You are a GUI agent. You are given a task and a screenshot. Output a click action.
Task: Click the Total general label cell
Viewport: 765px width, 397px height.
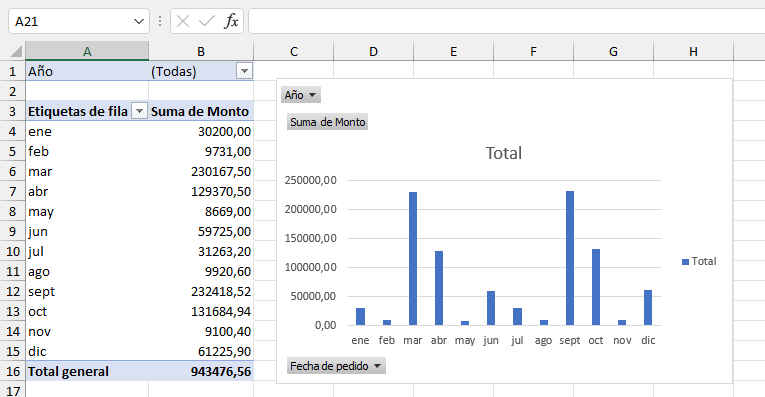pos(87,371)
